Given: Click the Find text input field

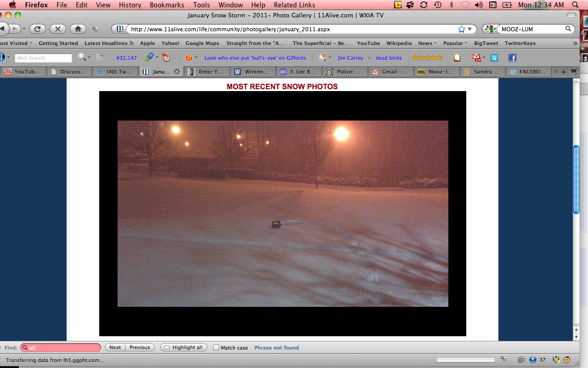Looking at the screenshot, I should pos(63,348).
